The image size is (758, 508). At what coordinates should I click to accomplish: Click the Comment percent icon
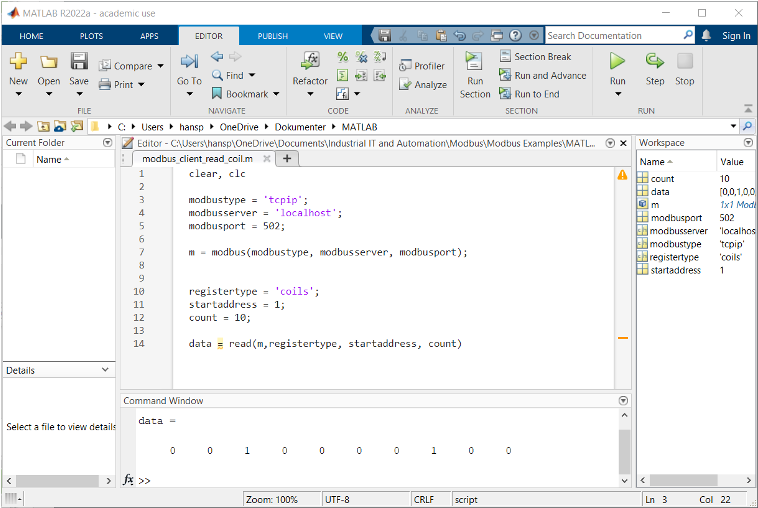pyautogui.click(x=342, y=57)
